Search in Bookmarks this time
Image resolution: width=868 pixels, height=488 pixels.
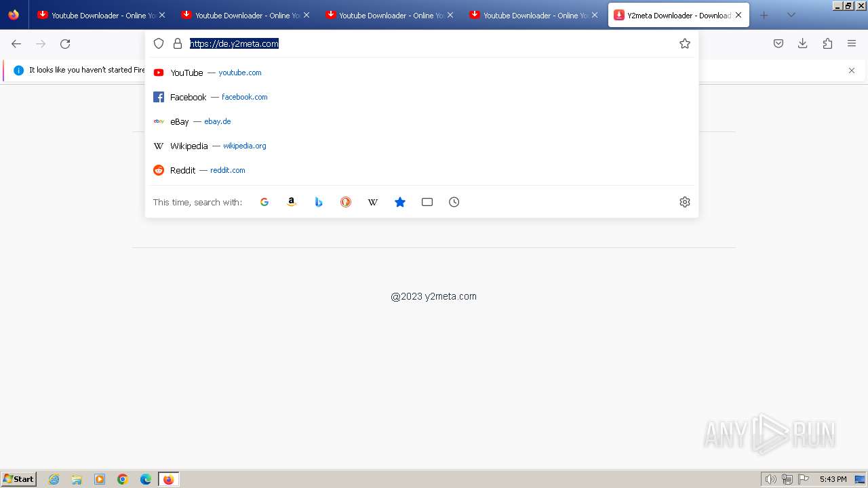(x=400, y=202)
